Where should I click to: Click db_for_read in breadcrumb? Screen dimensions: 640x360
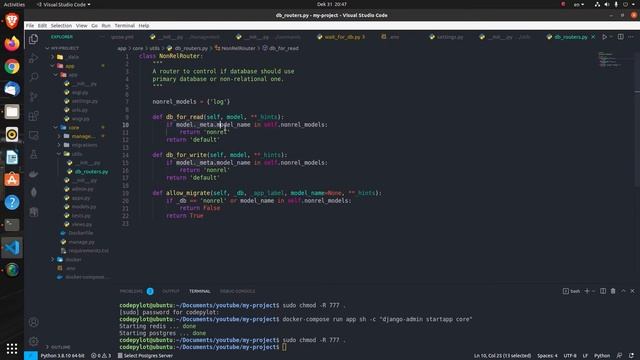pyautogui.click(x=283, y=48)
